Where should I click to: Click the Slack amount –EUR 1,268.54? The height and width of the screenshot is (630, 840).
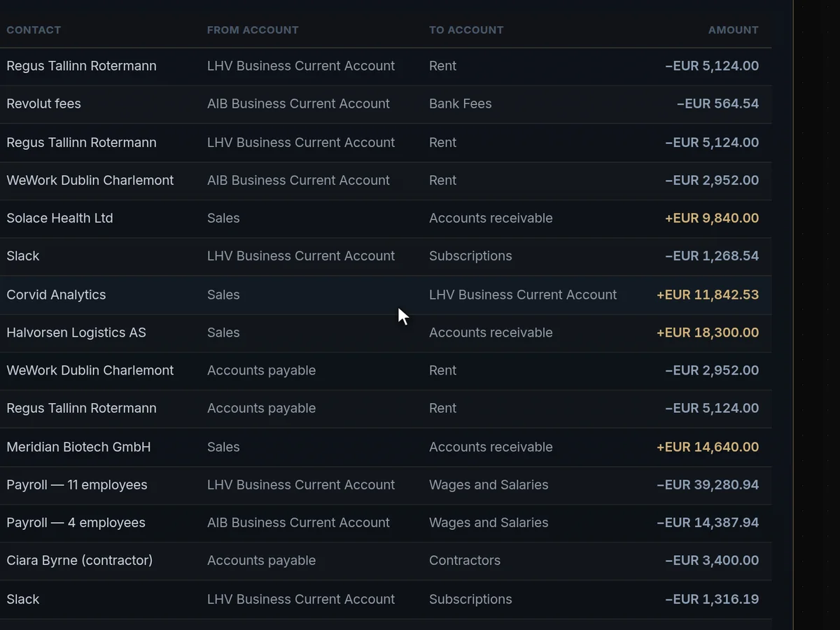point(711,256)
